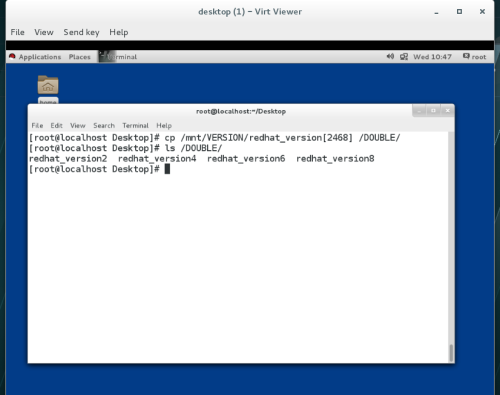Maximize the Virt Viewer window
This screenshot has height=395, width=500.
click(x=459, y=12)
